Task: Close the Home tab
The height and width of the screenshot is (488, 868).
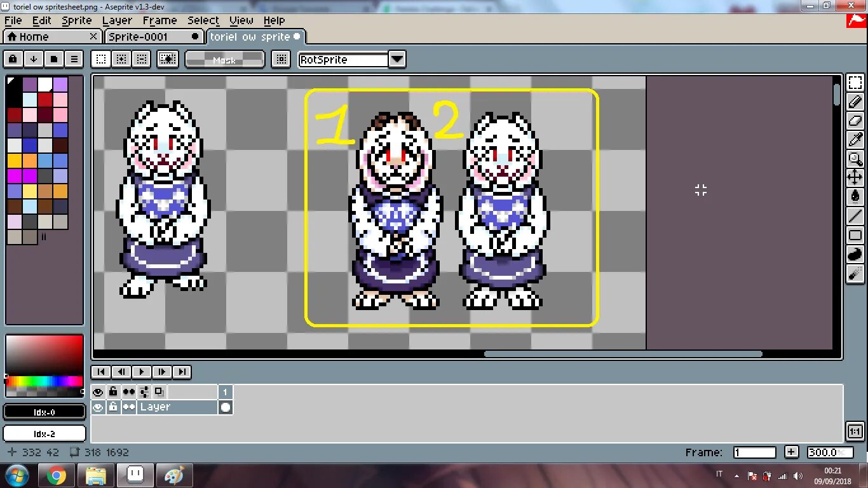Action: pyautogui.click(x=93, y=37)
